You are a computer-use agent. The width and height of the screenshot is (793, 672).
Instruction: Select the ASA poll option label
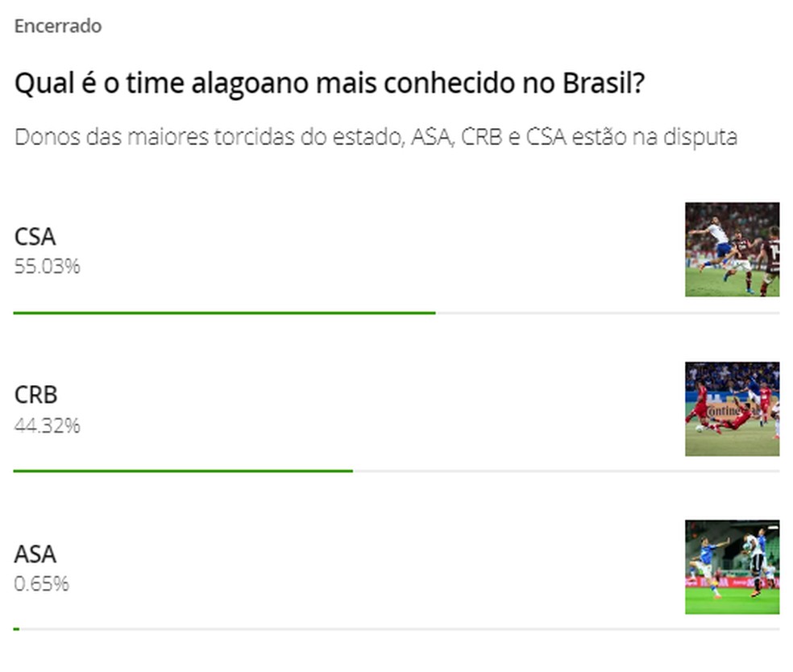[x=35, y=554]
